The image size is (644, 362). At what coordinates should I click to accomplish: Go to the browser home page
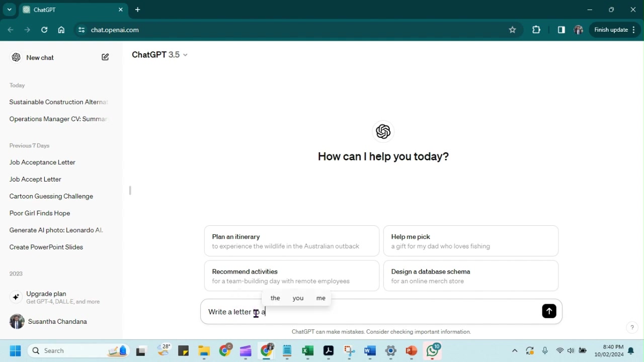click(x=61, y=30)
